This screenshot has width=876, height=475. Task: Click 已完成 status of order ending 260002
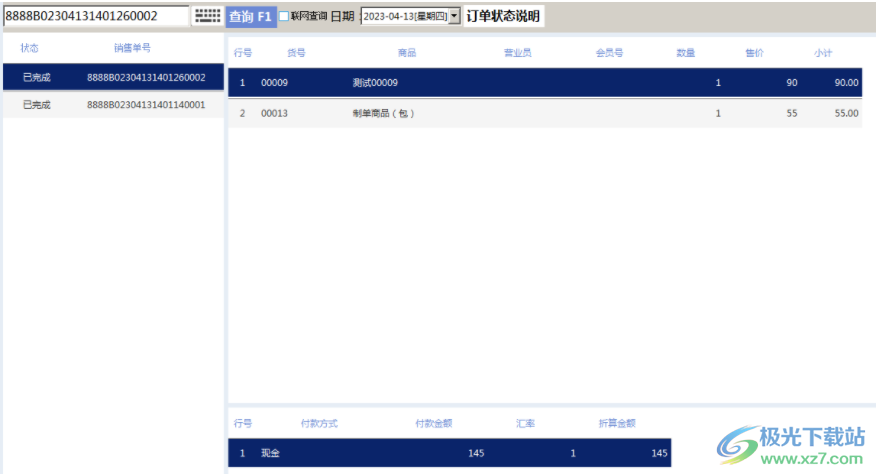pos(37,77)
